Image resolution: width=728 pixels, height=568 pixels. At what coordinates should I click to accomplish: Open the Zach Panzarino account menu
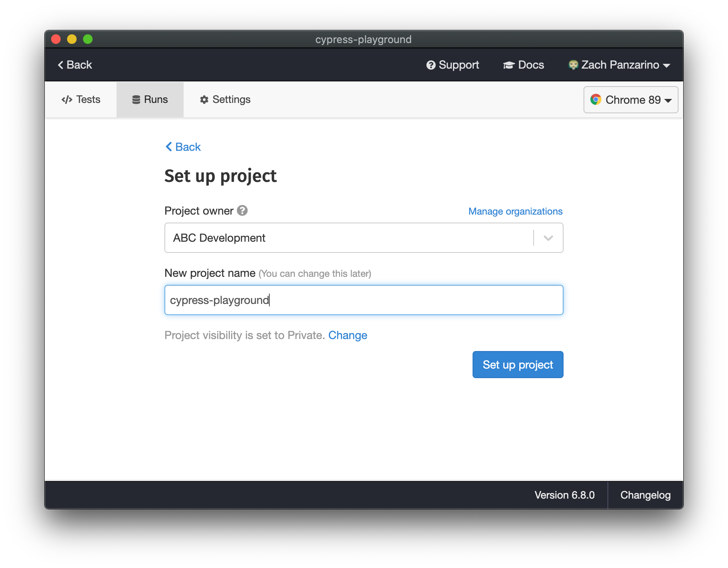click(620, 65)
